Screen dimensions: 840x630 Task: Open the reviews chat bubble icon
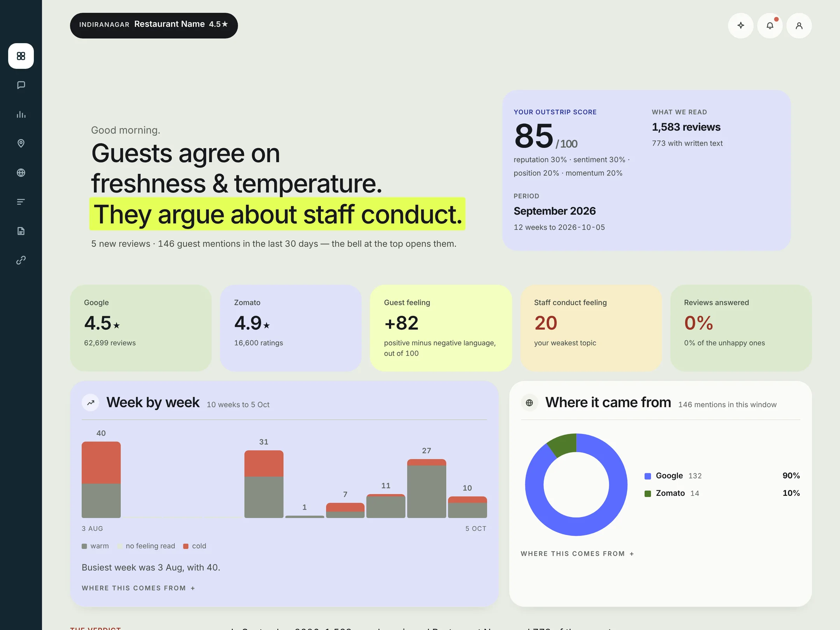tap(21, 85)
